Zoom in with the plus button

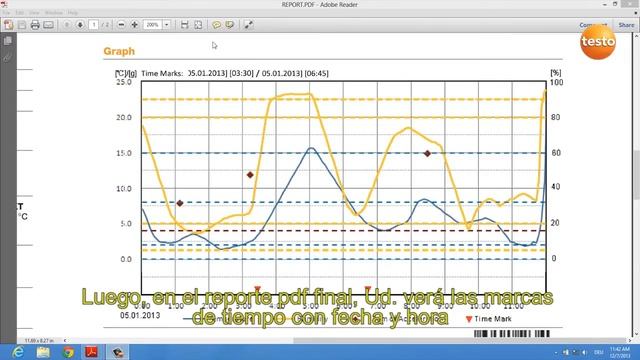pyautogui.click(x=134, y=25)
